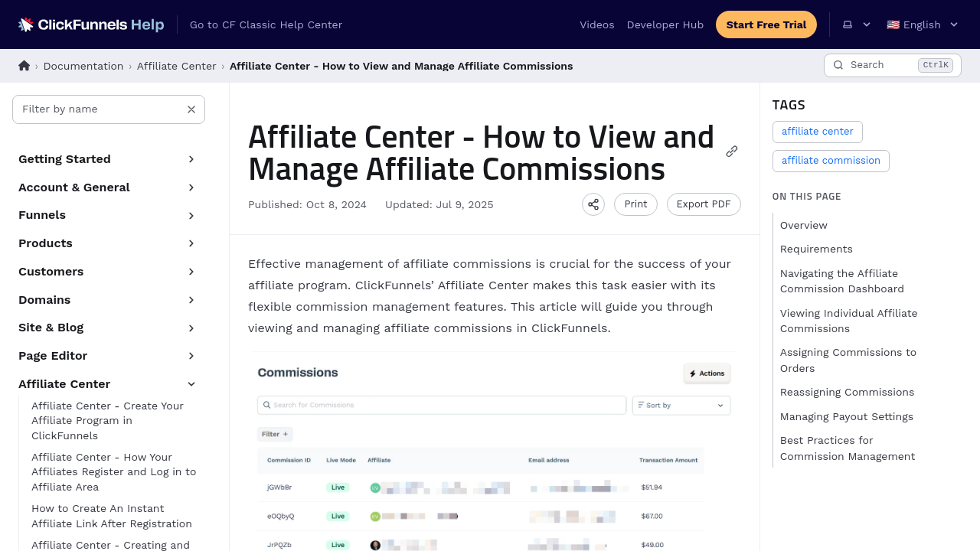
Task: Clear the Filter by name field
Action: point(191,109)
